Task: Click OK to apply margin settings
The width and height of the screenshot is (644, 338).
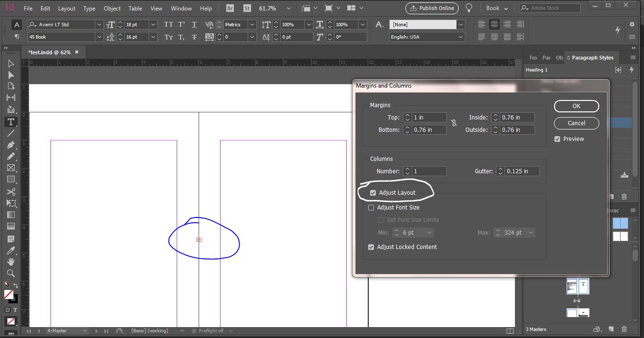Action: [x=576, y=106]
